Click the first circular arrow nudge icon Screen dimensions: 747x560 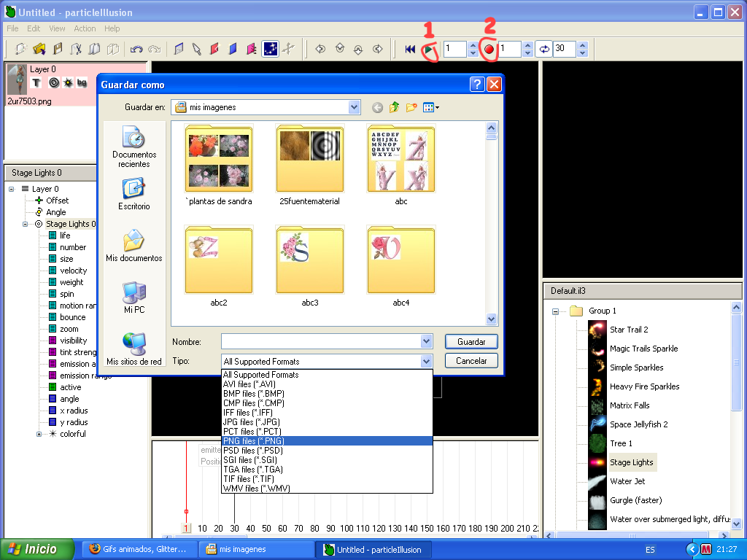[x=321, y=49]
